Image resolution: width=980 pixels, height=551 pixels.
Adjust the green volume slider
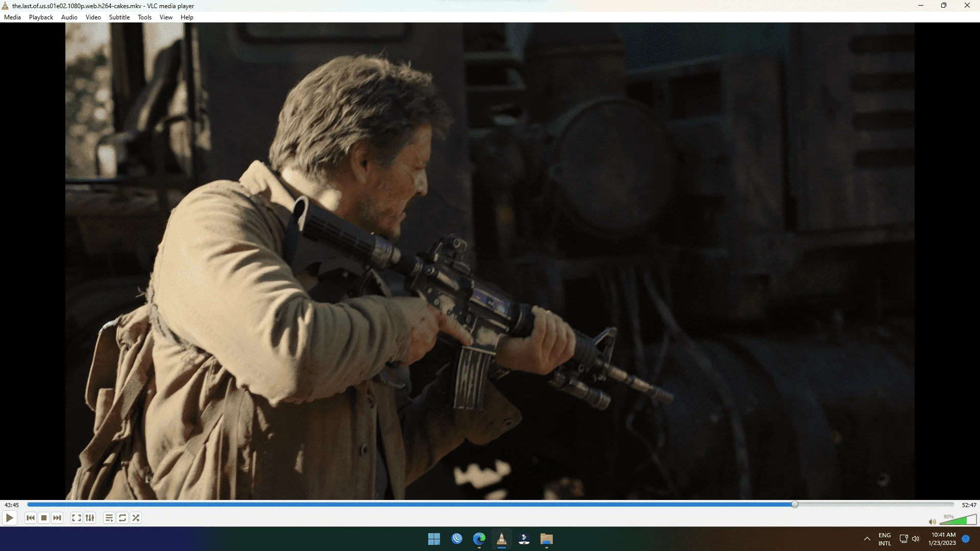click(x=958, y=520)
